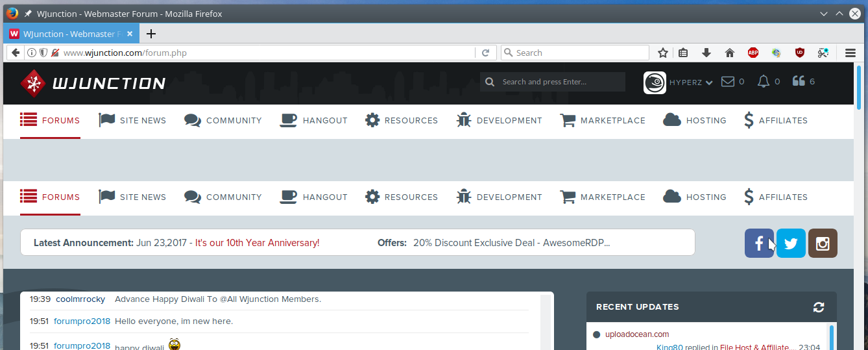
Task: Open a new tab with the plus button
Action: [x=151, y=34]
